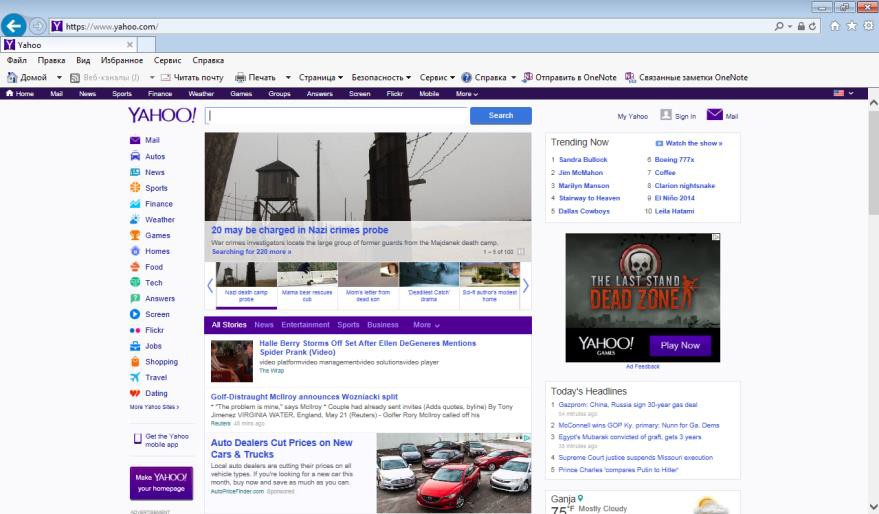Click Get the Yahoo mobile app link
Image resolution: width=879 pixels, height=514 pixels.
pyautogui.click(x=161, y=440)
